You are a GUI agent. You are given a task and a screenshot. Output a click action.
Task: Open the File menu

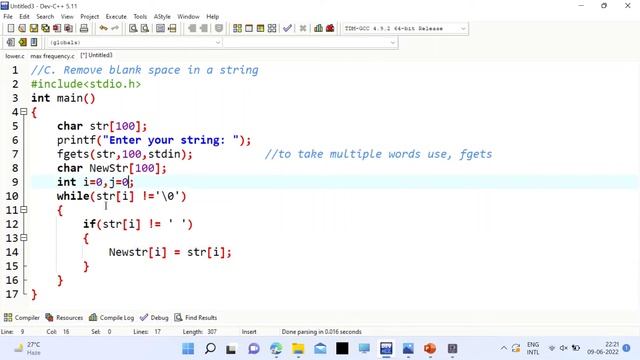[x=8, y=17]
